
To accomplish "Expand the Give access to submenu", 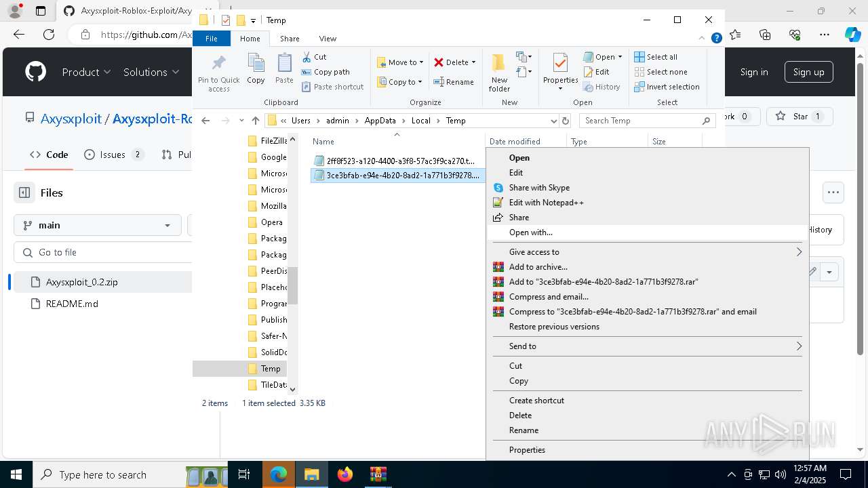I will [648, 252].
